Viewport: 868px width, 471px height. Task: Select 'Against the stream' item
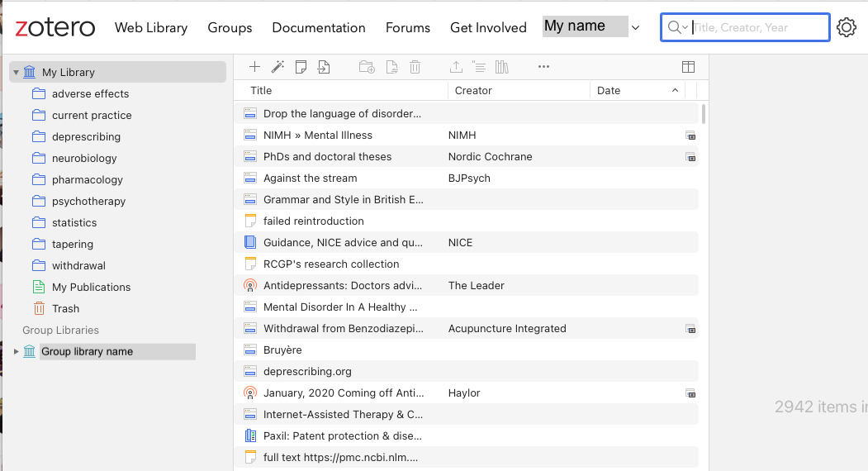click(x=466, y=178)
